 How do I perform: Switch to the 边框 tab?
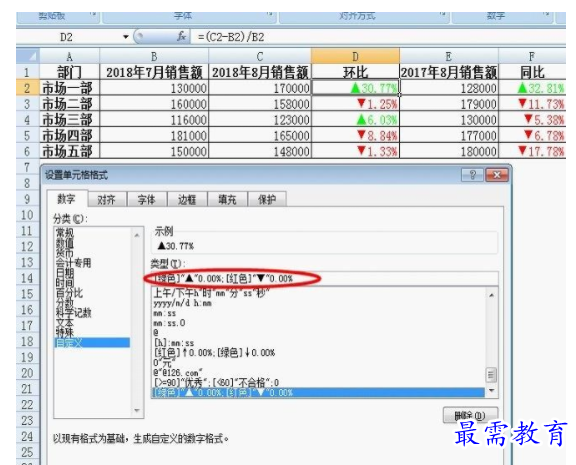187,200
